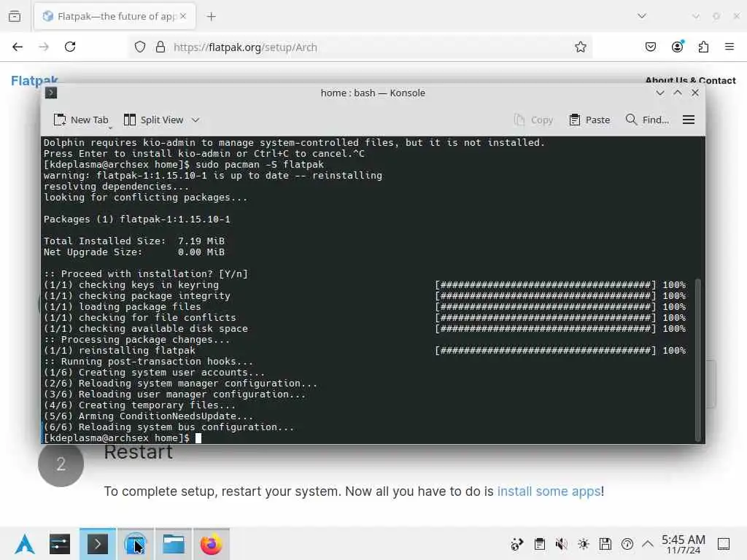
Task: Click the muted volume tray icon
Action: click(x=561, y=544)
